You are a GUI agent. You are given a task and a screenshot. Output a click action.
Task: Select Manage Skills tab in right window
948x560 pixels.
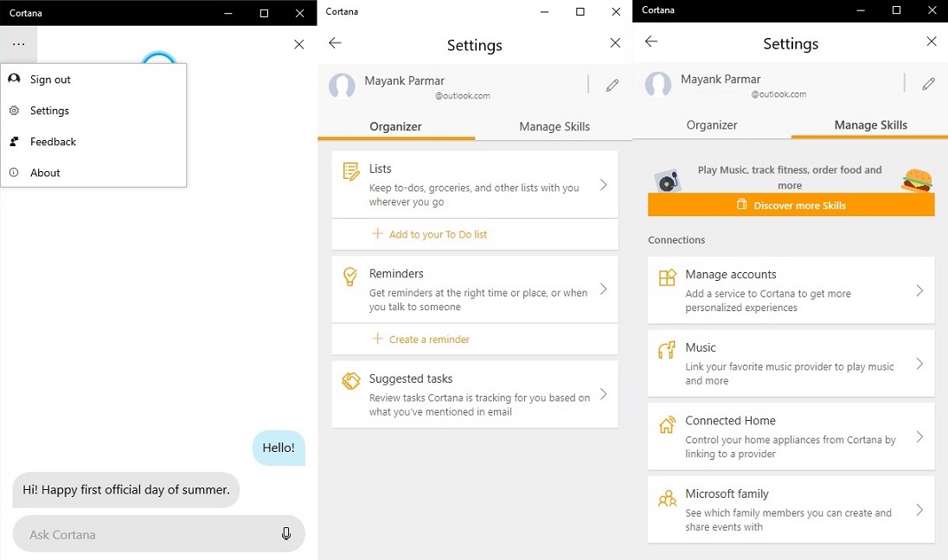(x=871, y=125)
